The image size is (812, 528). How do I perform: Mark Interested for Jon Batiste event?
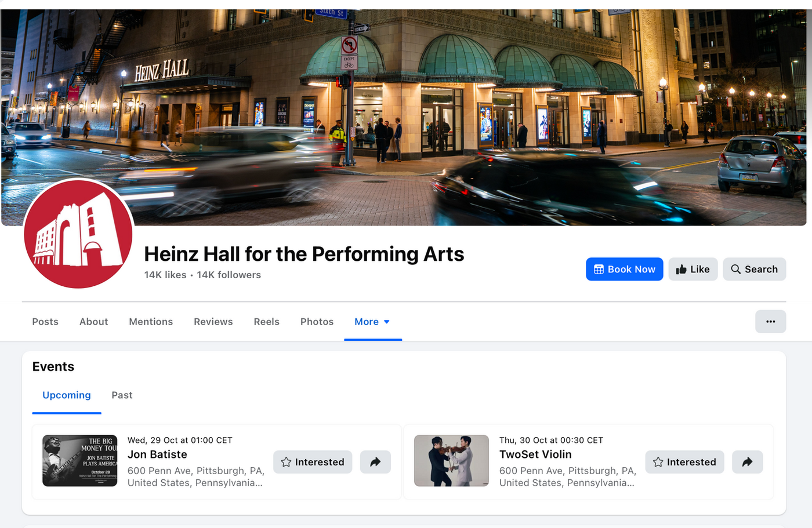pyautogui.click(x=313, y=462)
